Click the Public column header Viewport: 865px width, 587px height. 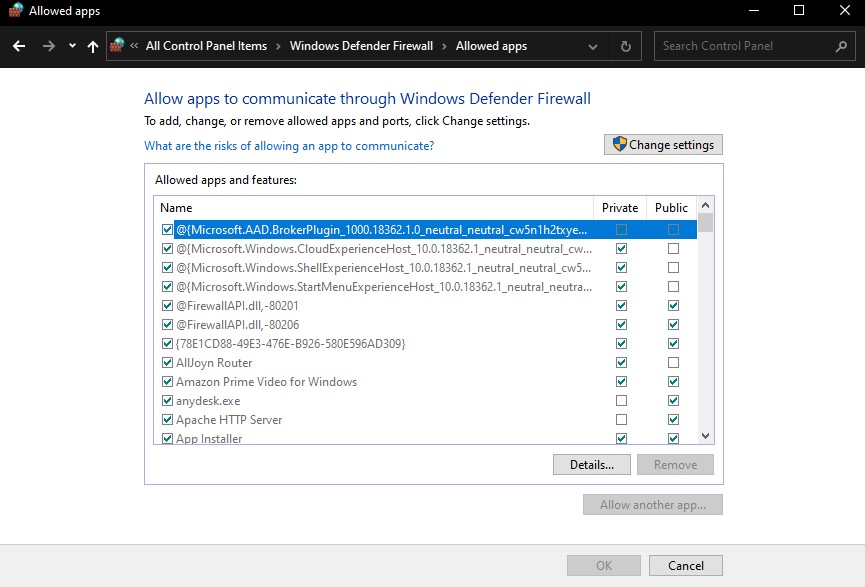point(671,207)
